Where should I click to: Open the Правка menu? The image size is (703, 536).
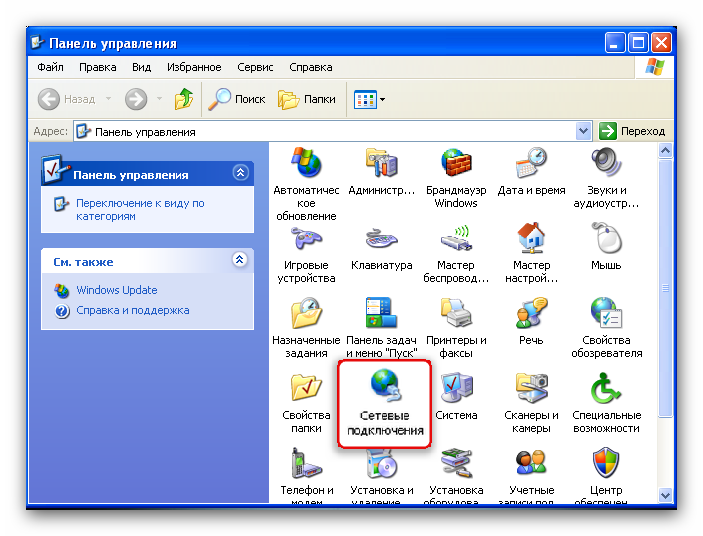[98, 67]
